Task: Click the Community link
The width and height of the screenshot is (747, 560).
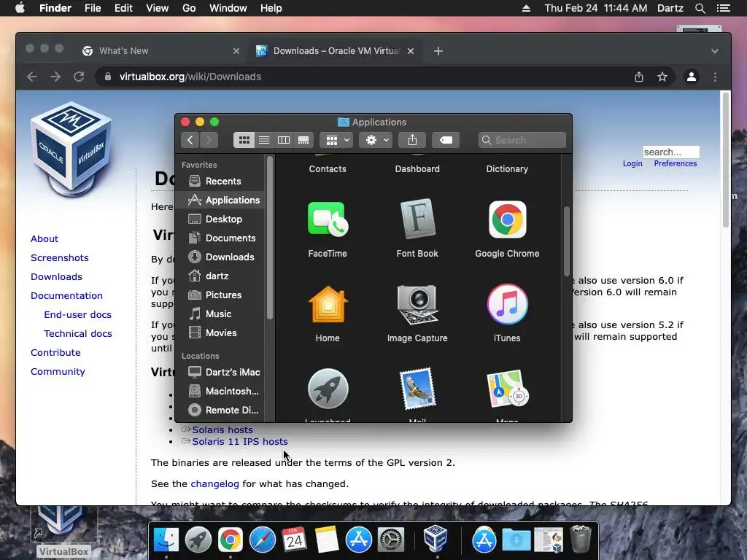Action: pyautogui.click(x=58, y=371)
